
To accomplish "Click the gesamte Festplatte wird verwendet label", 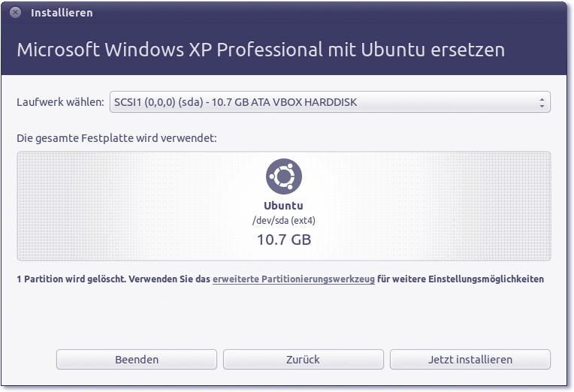I will [116, 139].
